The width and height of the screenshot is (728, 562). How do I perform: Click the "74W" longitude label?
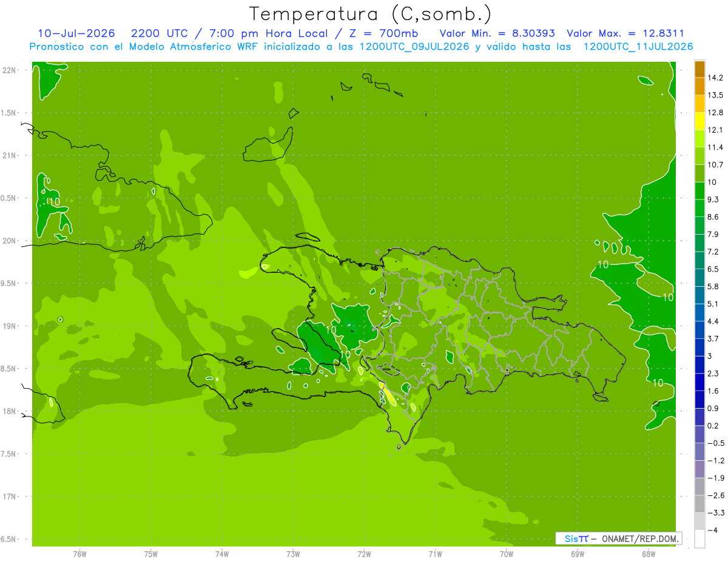[x=221, y=554]
